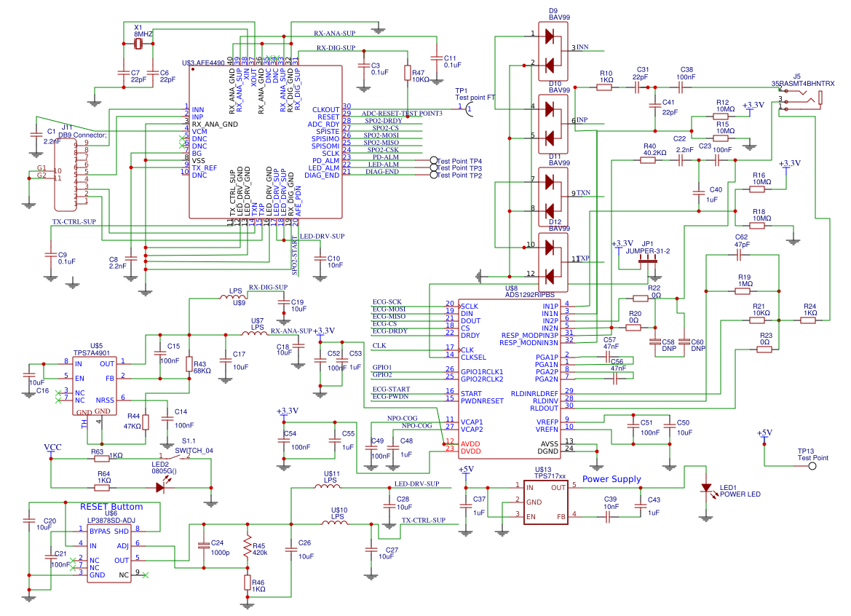Select the ECG-PWDN net label
Viewport: 851px width, 616px height.
(x=391, y=396)
